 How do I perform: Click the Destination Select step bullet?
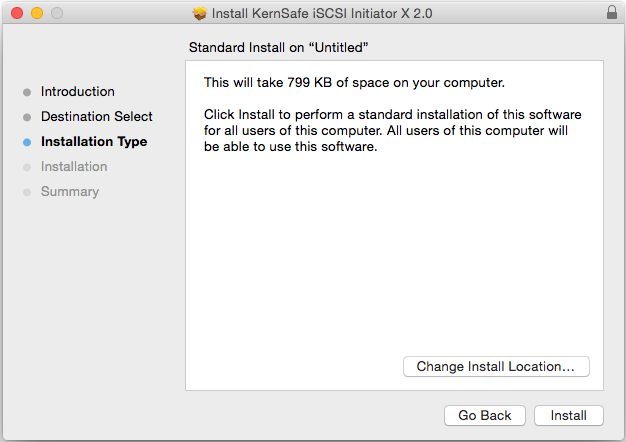pyautogui.click(x=27, y=117)
